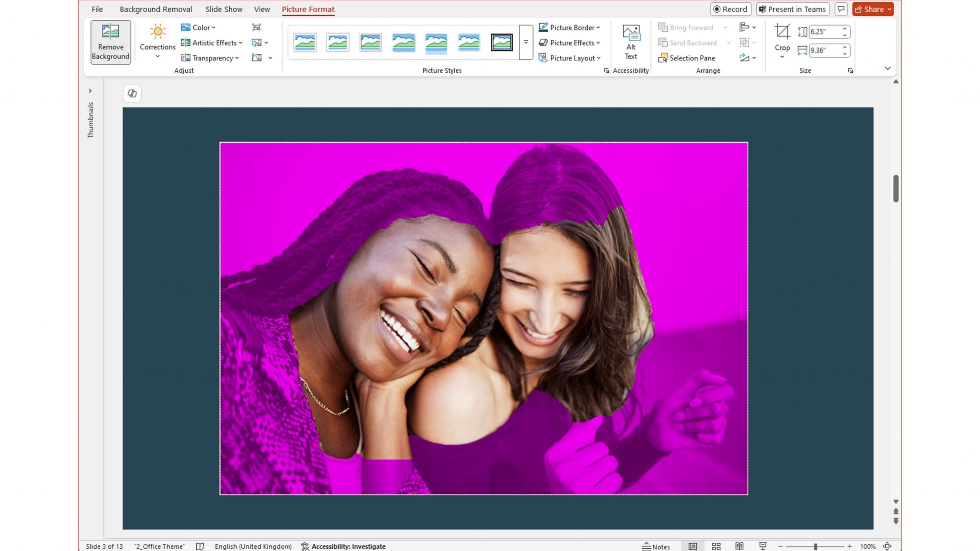Image resolution: width=980 pixels, height=551 pixels.
Task: Click the Reset Picture icon
Action: (x=256, y=57)
